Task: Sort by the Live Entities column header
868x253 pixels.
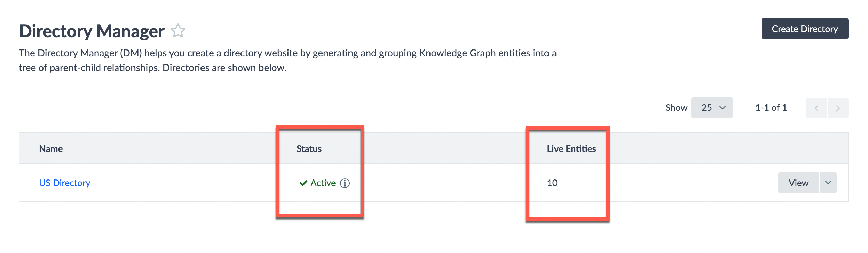Action: [571, 149]
